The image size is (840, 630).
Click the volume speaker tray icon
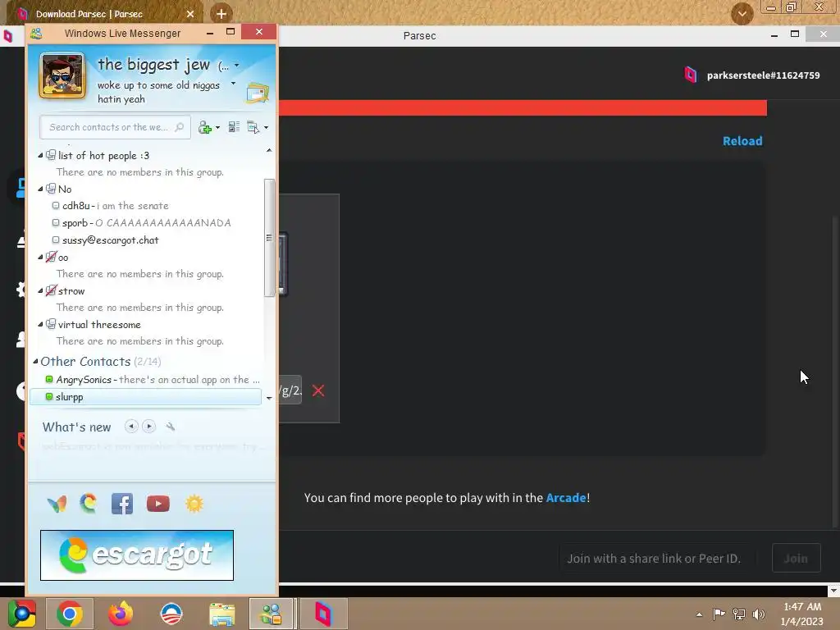pyautogui.click(x=758, y=614)
